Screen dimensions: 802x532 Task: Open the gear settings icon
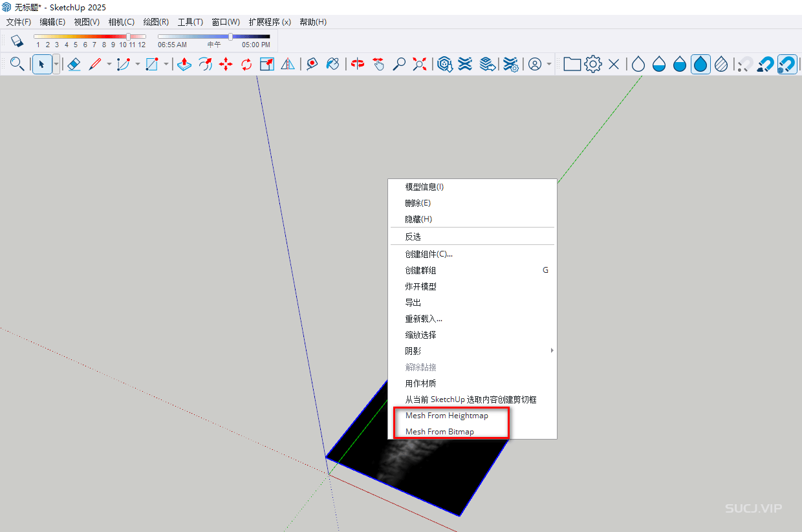593,64
